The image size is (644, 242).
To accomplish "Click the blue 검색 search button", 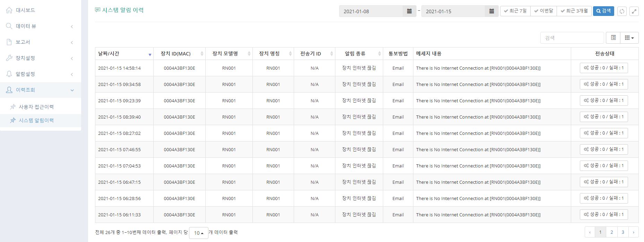I will point(603,11).
